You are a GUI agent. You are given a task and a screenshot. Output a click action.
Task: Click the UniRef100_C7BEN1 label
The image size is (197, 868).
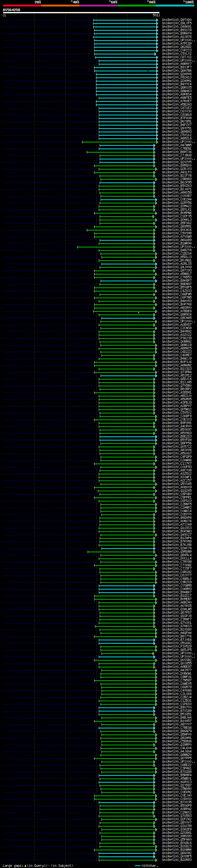tap(176, 148)
